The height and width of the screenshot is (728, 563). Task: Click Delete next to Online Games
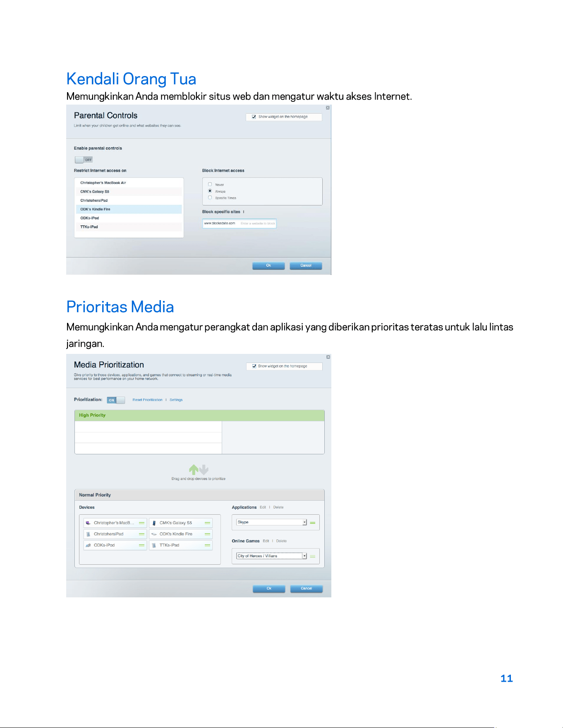coord(281,541)
